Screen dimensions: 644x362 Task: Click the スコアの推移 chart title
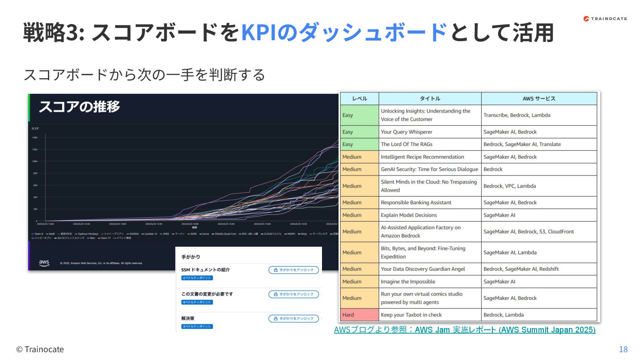79,107
